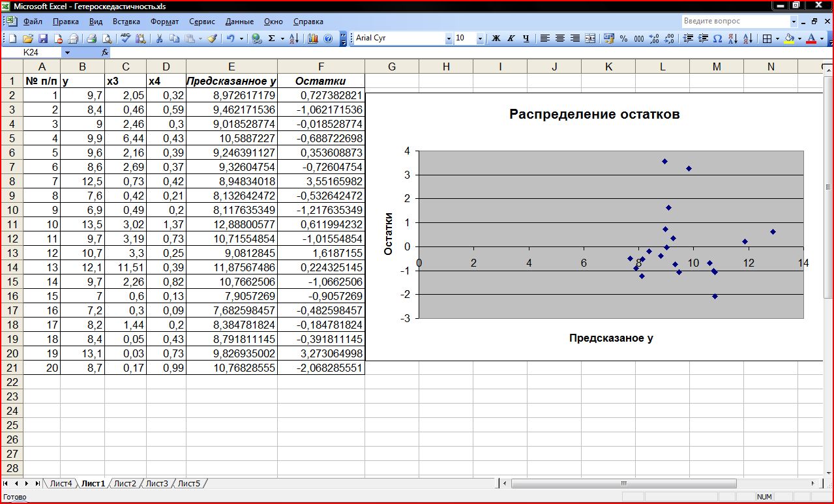The width and height of the screenshot is (834, 504).
Task: Click Decrease Indent icon
Action: coord(688,38)
